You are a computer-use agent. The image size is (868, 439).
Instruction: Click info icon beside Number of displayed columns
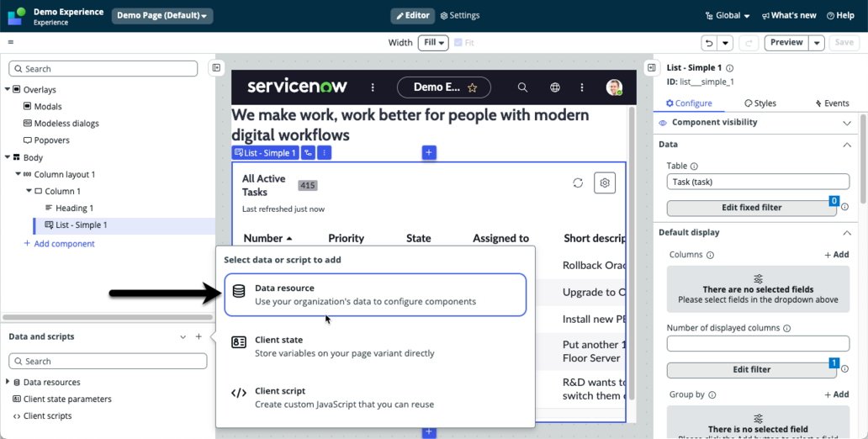point(787,328)
